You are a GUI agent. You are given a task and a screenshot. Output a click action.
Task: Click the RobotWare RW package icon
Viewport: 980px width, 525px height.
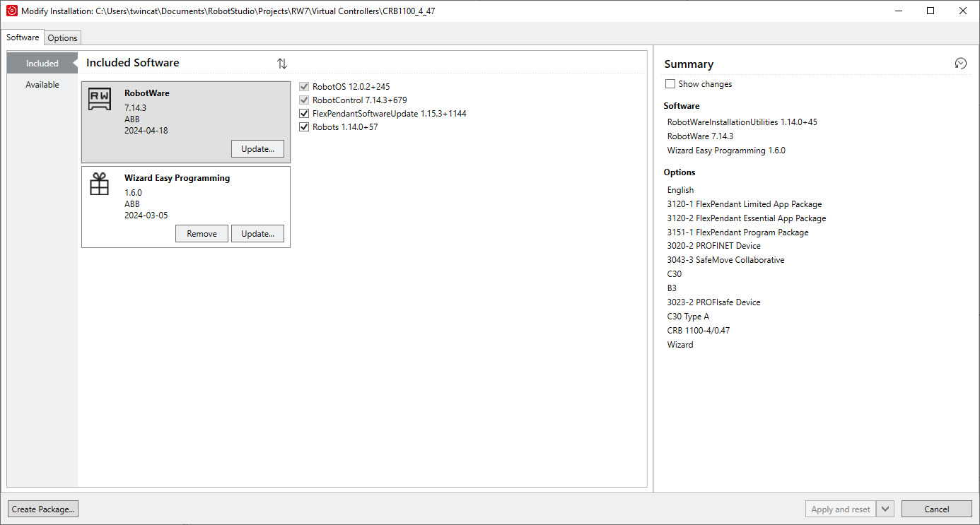click(x=100, y=99)
